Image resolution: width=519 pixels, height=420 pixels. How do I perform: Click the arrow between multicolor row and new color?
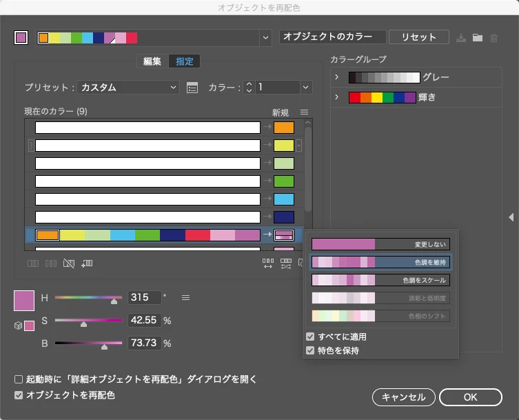(267, 234)
